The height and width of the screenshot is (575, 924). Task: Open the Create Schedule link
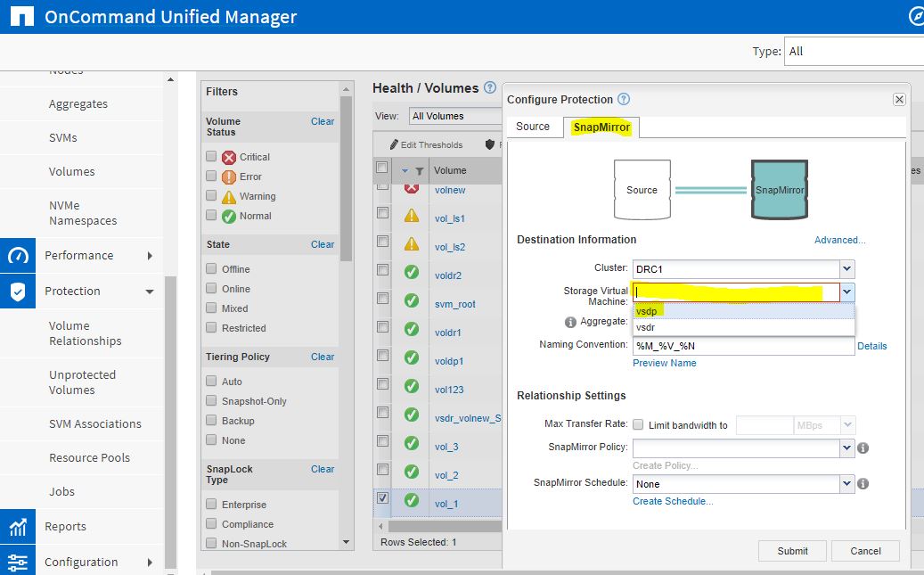tap(673, 501)
